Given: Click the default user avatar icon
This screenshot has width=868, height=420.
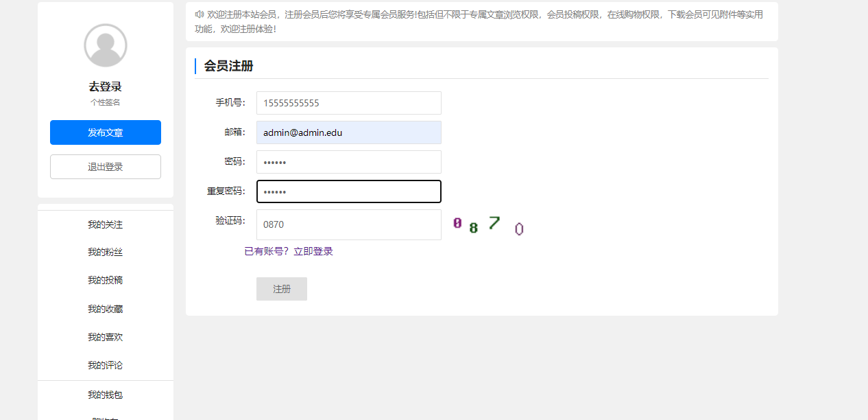Looking at the screenshot, I should tap(106, 45).
